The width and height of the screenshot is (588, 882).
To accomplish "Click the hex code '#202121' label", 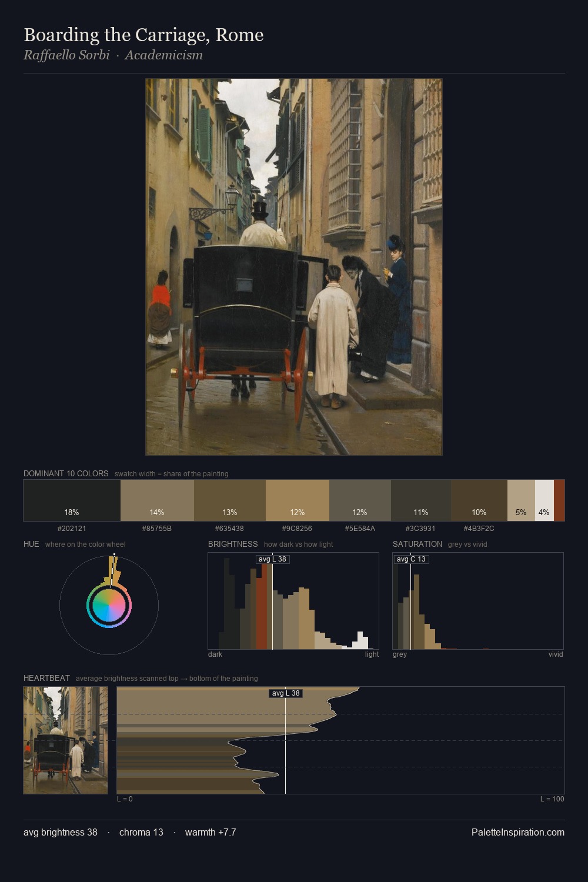I will pyautogui.click(x=72, y=529).
